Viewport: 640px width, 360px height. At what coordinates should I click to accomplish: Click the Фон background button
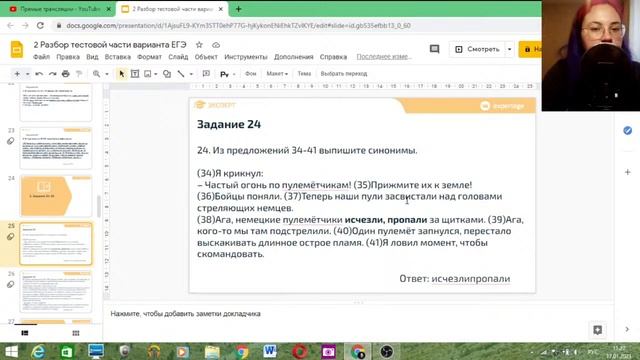[250, 74]
